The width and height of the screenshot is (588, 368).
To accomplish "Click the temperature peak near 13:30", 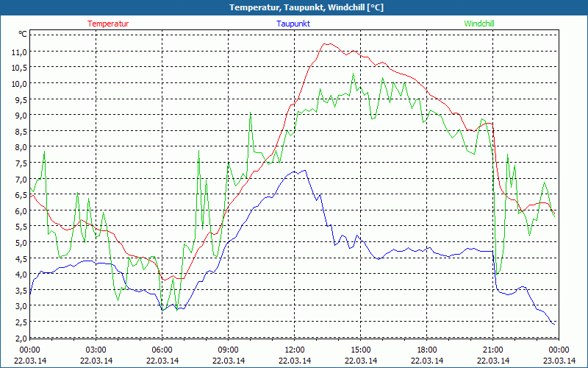I will coord(326,43).
